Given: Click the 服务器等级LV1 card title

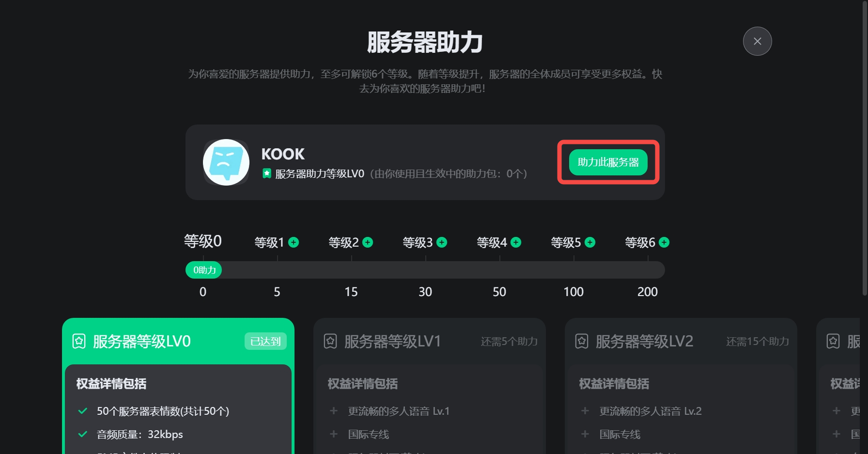Looking at the screenshot, I should [393, 342].
